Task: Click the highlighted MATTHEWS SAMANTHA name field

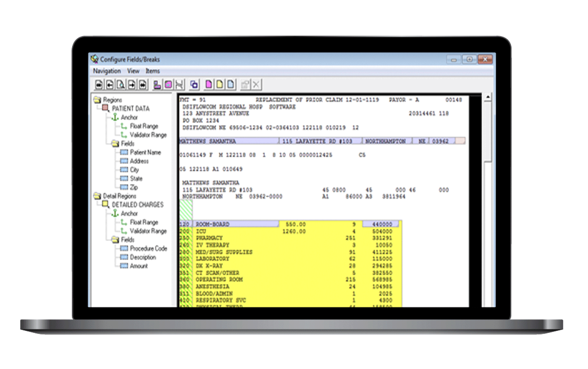Action: [228, 141]
